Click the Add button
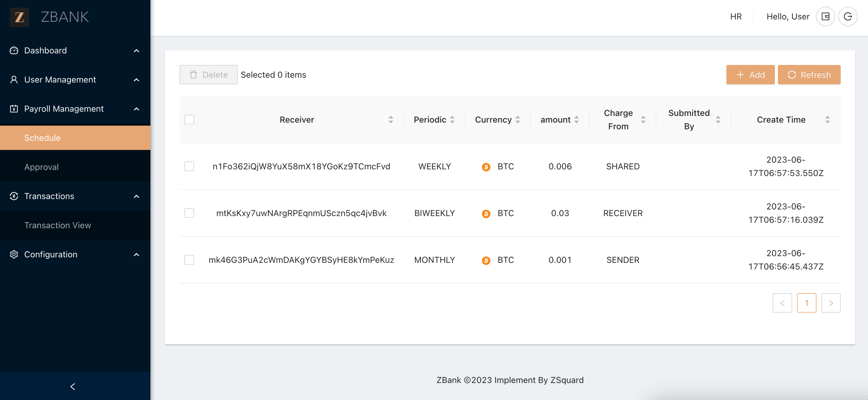The image size is (868, 400). [x=750, y=75]
